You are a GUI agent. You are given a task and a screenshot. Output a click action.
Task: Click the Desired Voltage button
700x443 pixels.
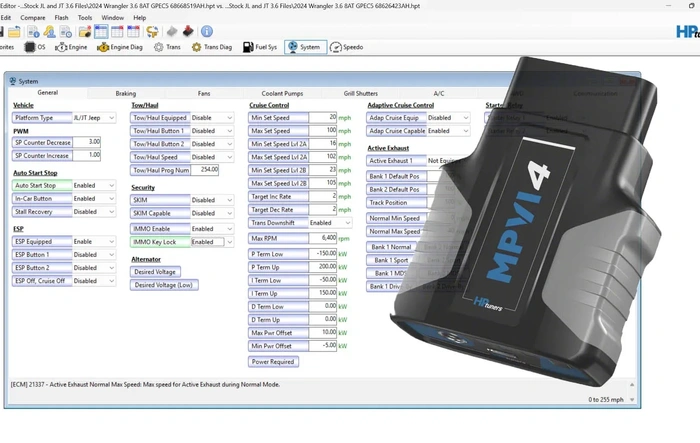[155, 272]
